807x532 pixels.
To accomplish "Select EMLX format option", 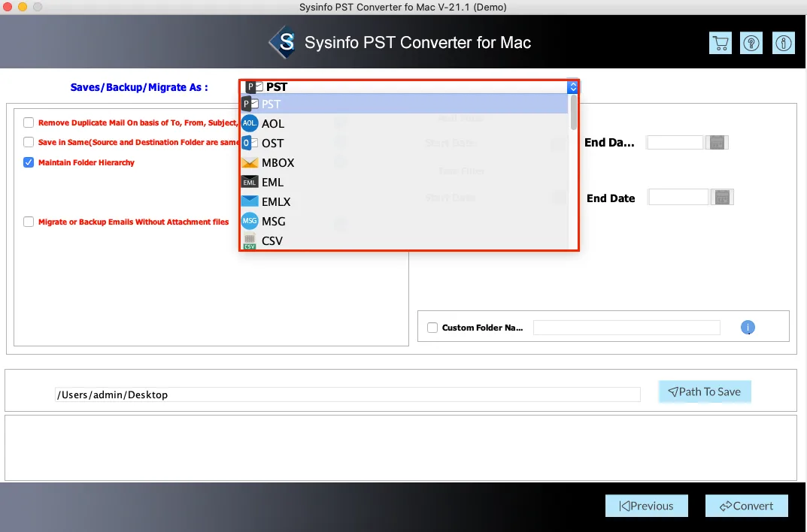I will coord(405,201).
